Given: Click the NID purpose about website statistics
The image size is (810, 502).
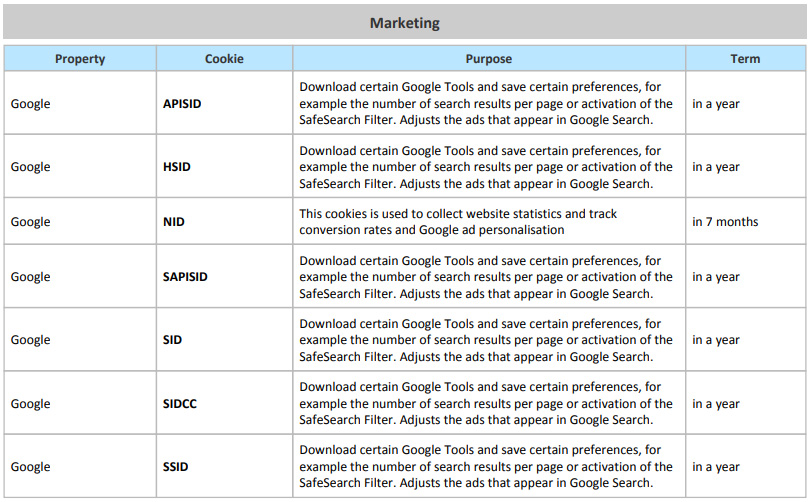Looking at the screenshot, I should pos(458,222).
